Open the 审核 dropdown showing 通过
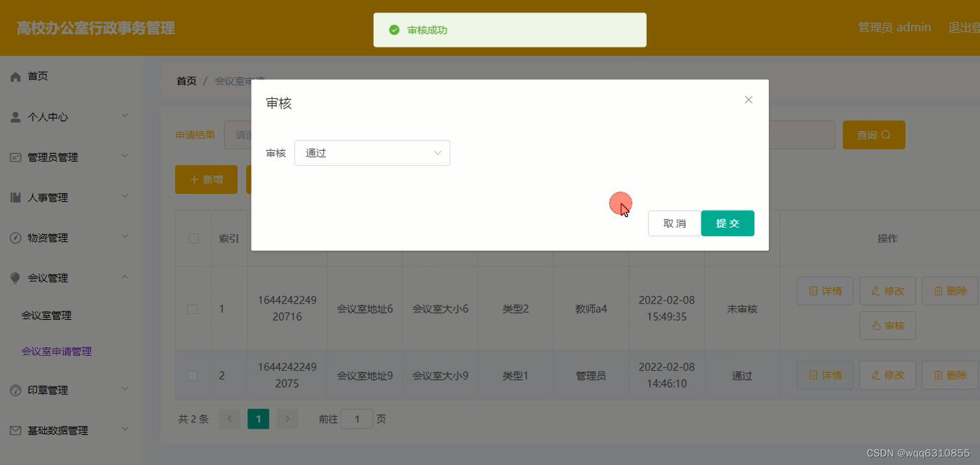Viewport: 980px width, 465px height. 372,153
